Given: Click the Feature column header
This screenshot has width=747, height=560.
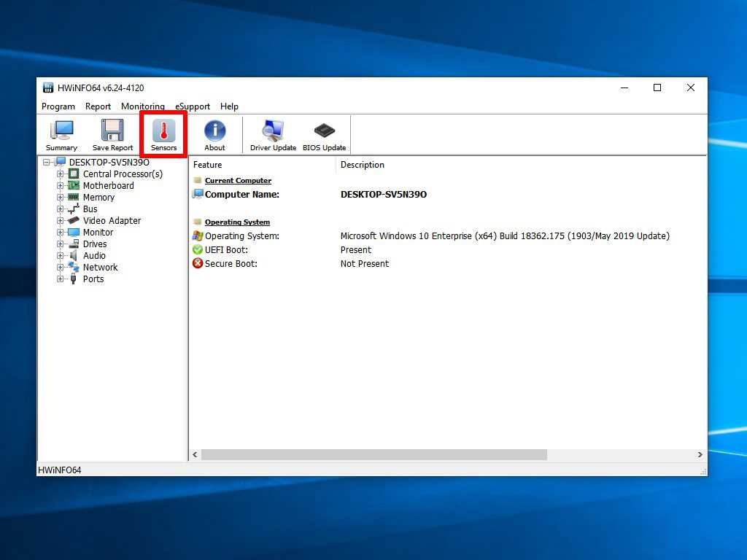Looking at the screenshot, I should (208, 165).
